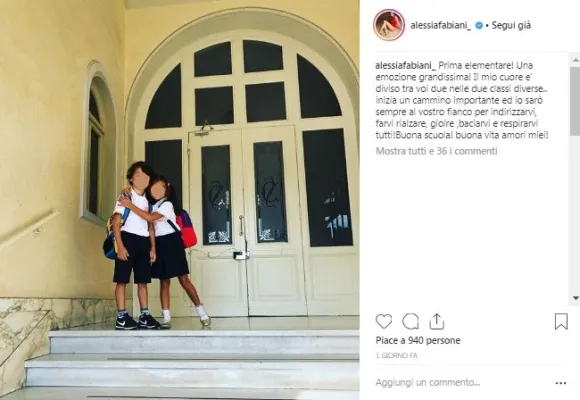The height and width of the screenshot is (400, 580).
Task: Click the scrollbar down arrow in comments
Action: [575, 298]
